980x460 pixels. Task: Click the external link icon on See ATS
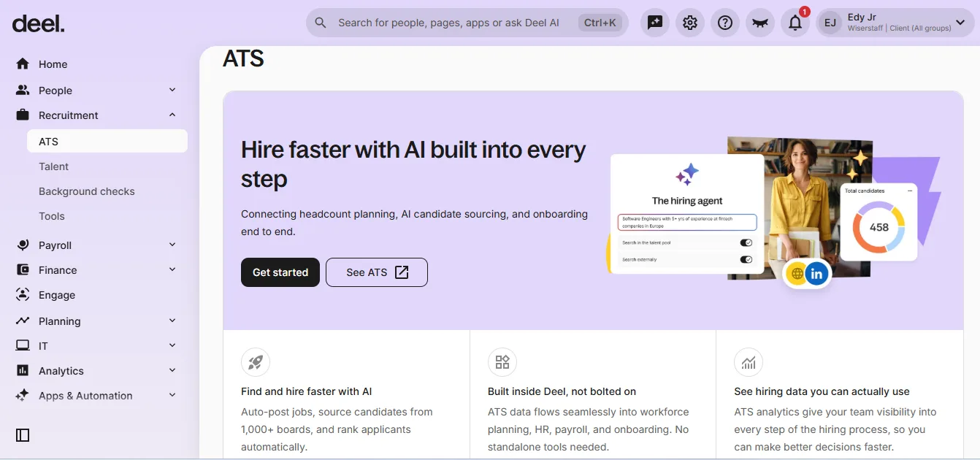click(402, 272)
